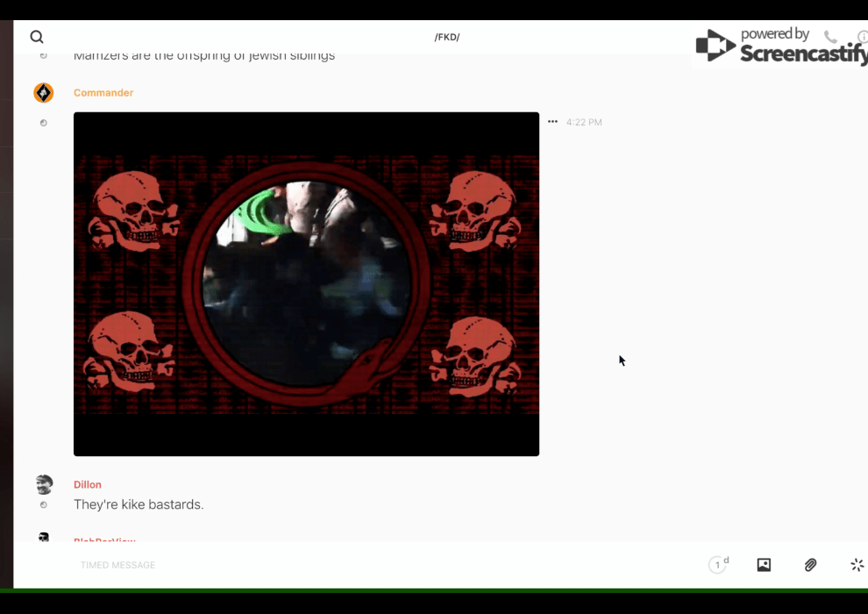
Task: Click status dot below Commander's avatar
Action: (x=43, y=123)
